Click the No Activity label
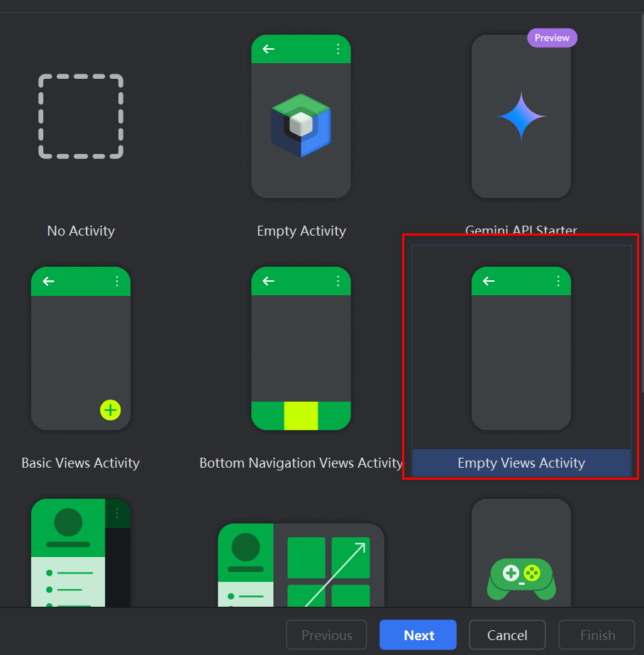This screenshot has height=655, width=644. [x=81, y=231]
